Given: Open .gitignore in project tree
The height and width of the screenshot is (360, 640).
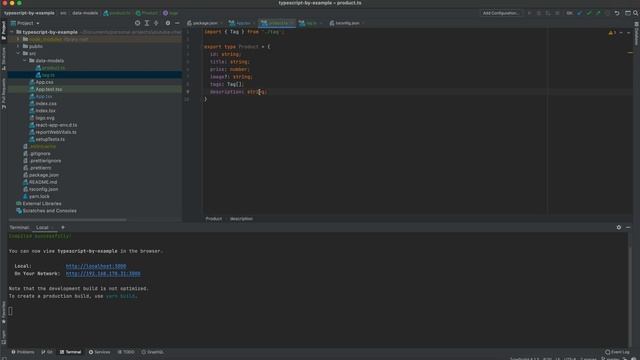Looking at the screenshot, I should 37,153.
